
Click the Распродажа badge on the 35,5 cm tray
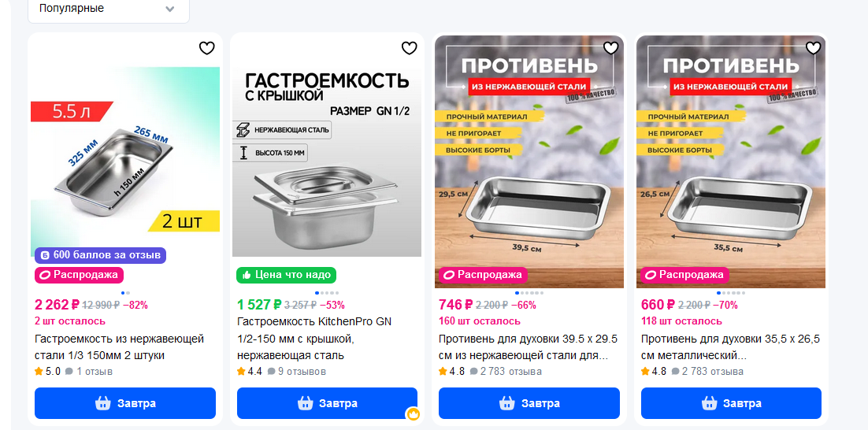[x=685, y=275]
